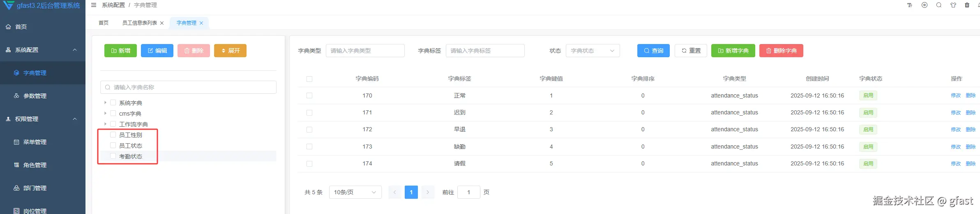Viewport: 980px width, 214px height.
Task: Check the row with 字典编码 173
Action: [x=309, y=147]
